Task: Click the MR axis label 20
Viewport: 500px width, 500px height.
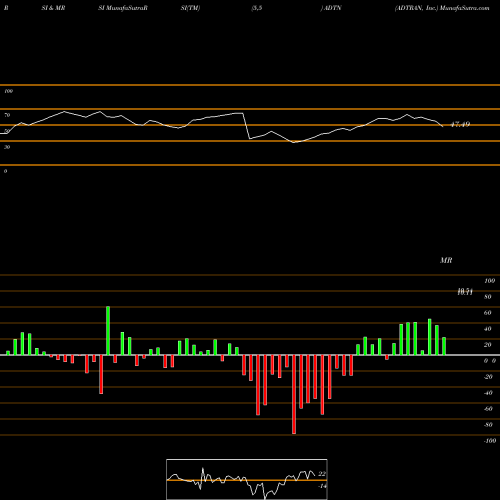Action: (x=488, y=345)
